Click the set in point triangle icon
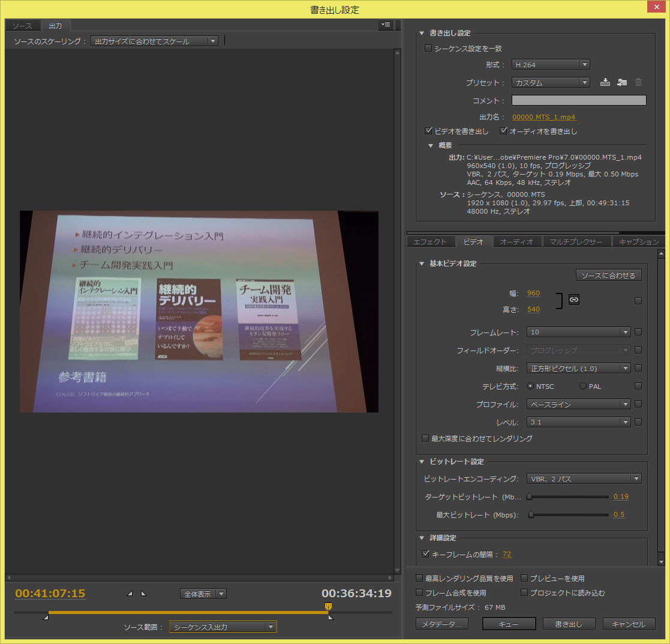This screenshot has width=670, height=644. [131, 594]
